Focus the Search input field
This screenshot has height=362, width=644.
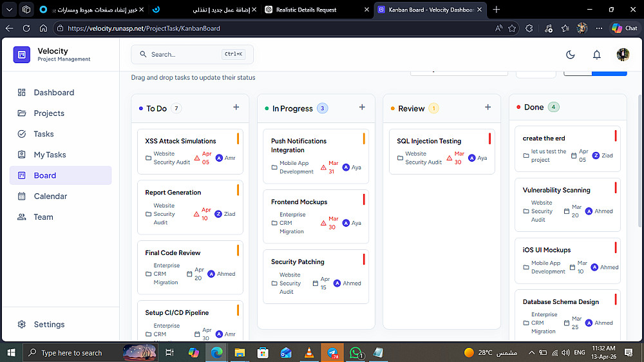coord(192,54)
